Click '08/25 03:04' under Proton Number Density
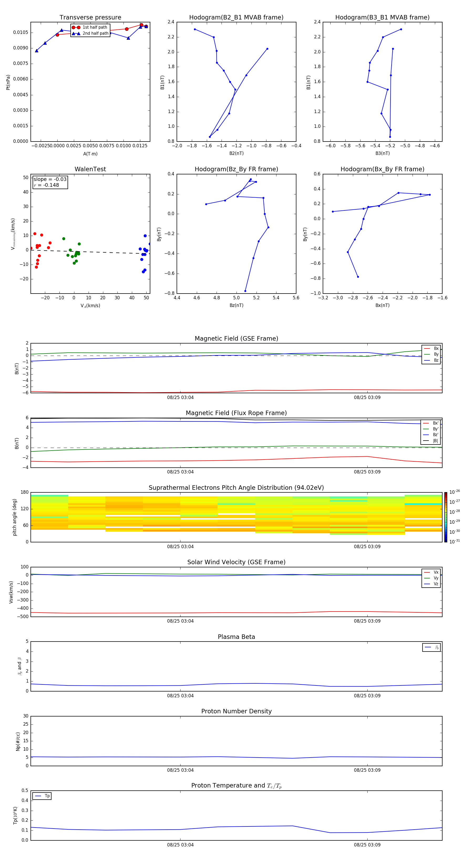The width and height of the screenshot is (473, 868). click(181, 770)
